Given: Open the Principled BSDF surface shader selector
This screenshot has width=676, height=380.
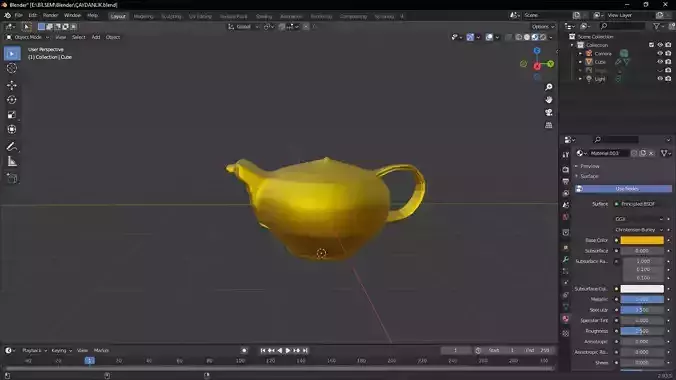Looking at the screenshot, I should (642, 204).
